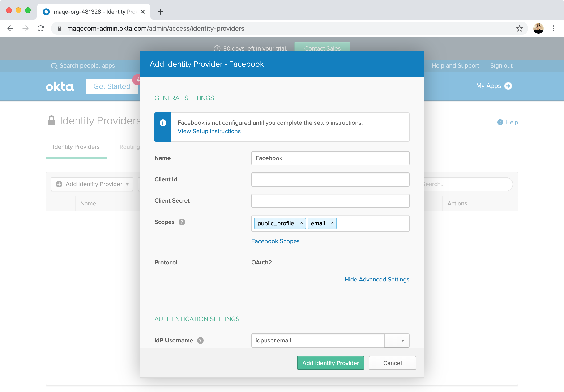Click the AUTHENTICATION SETTINGS heading
564x392 pixels.
click(197, 319)
